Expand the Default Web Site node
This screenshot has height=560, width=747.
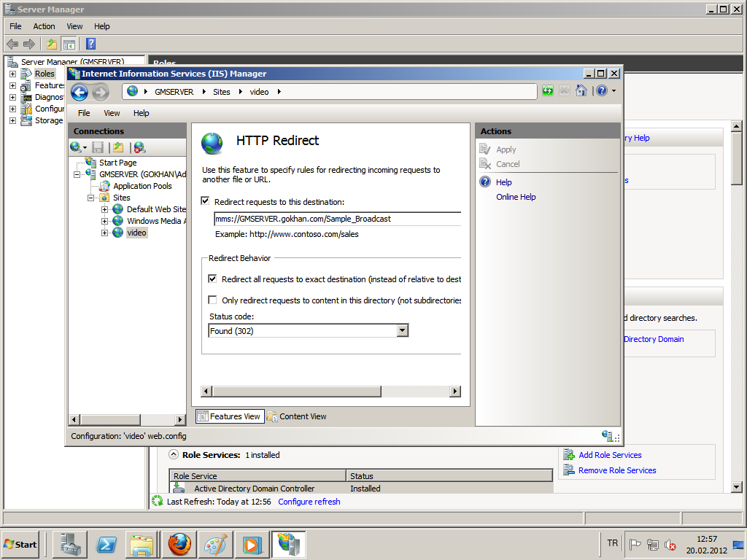[x=104, y=209]
